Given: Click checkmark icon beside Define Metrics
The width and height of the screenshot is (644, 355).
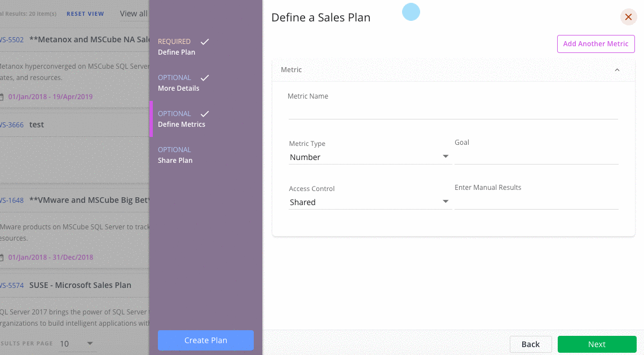Looking at the screenshot, I should (205, 114).
